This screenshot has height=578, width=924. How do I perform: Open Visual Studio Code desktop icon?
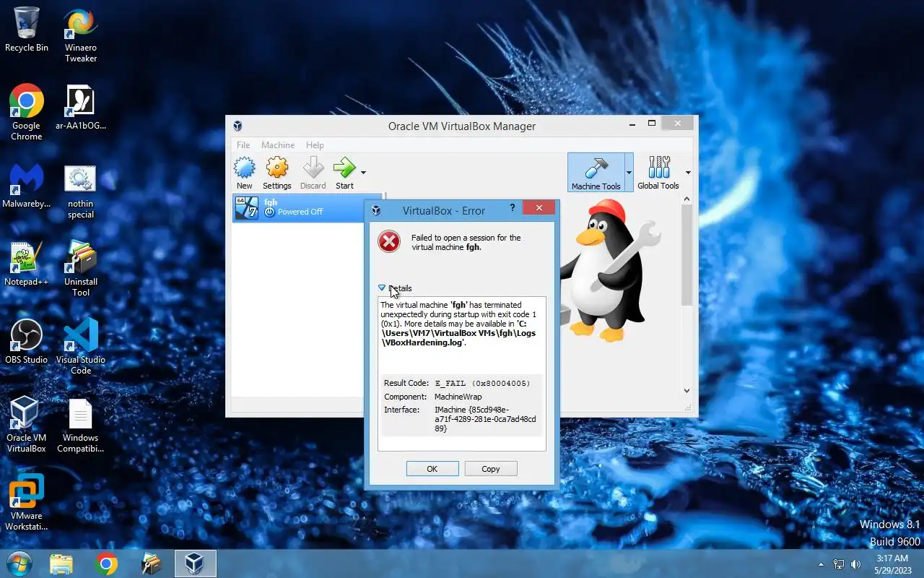coord(81,347)
